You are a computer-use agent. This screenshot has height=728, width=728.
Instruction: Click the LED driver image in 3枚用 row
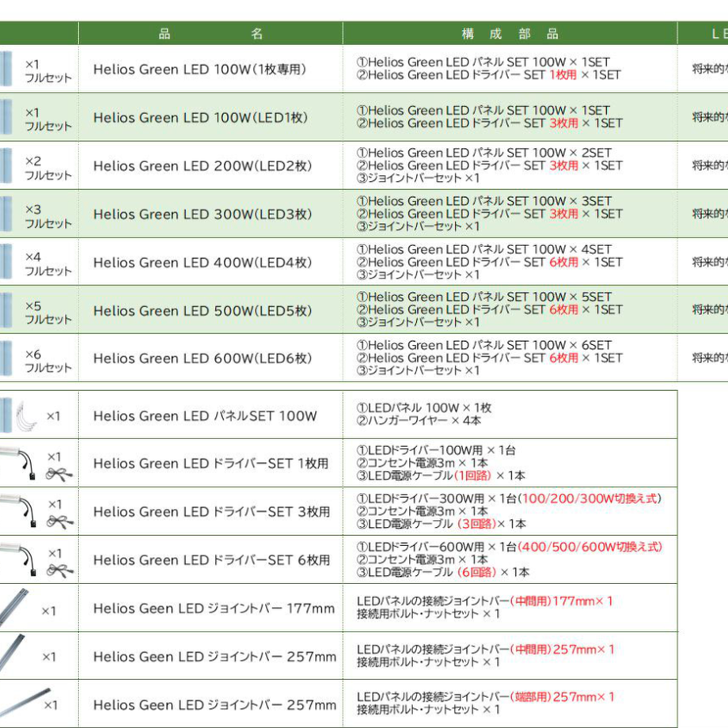(x=17, y=510)
